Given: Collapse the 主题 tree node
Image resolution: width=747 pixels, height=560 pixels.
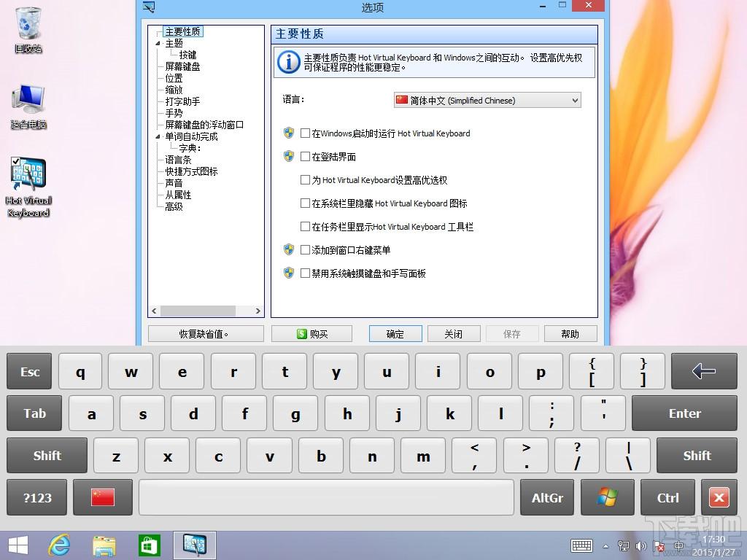Looking at the screenshot, I should pyautogui.click(x=158, y=43).
